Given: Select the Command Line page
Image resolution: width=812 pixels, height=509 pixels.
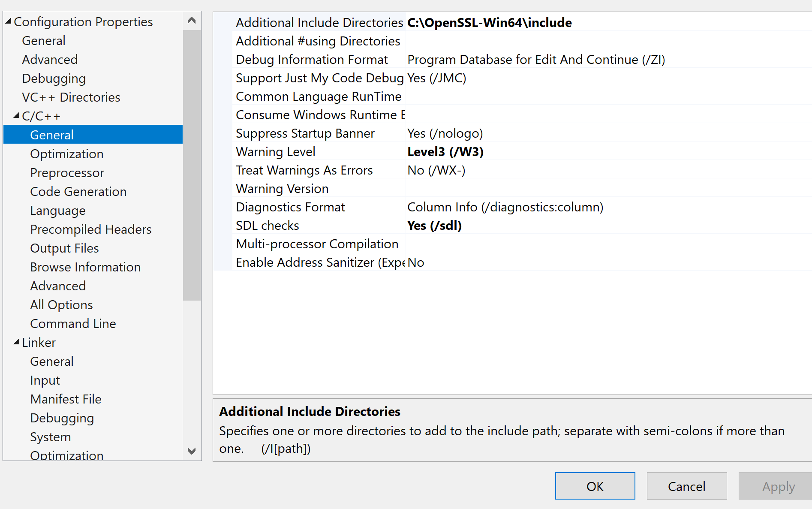Looking at the screenshot, I should [73, 323].
